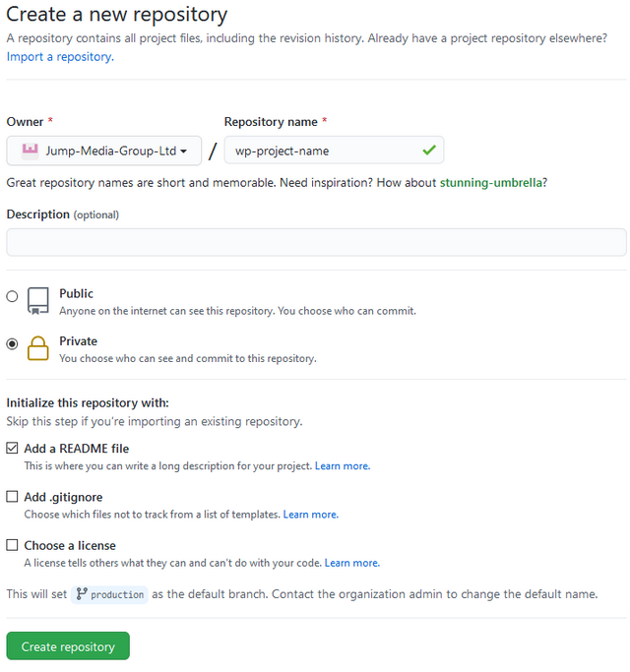Open the Import a repository link
The image size is (630, 672).
tap(59, 57)
